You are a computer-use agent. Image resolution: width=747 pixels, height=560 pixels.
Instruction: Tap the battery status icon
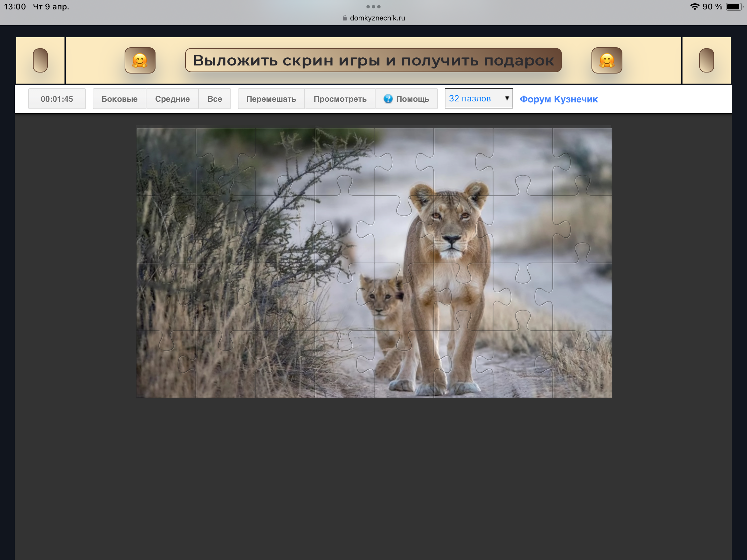click(x=734, y=7)
